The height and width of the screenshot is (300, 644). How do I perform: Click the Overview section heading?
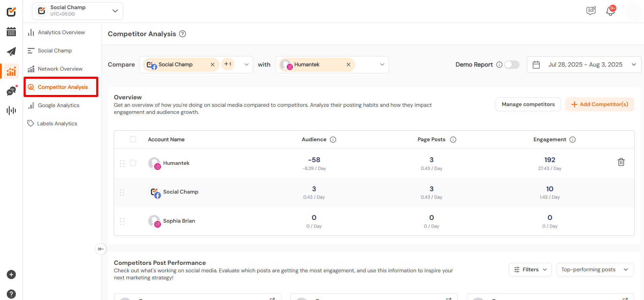coord(128,97)
